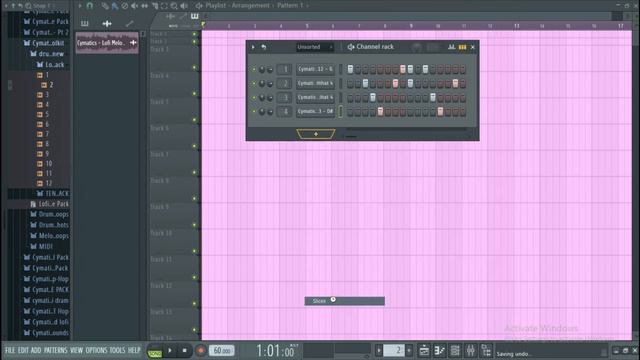
Task: Click channel 4 panning knob
Action: (262, 111)
